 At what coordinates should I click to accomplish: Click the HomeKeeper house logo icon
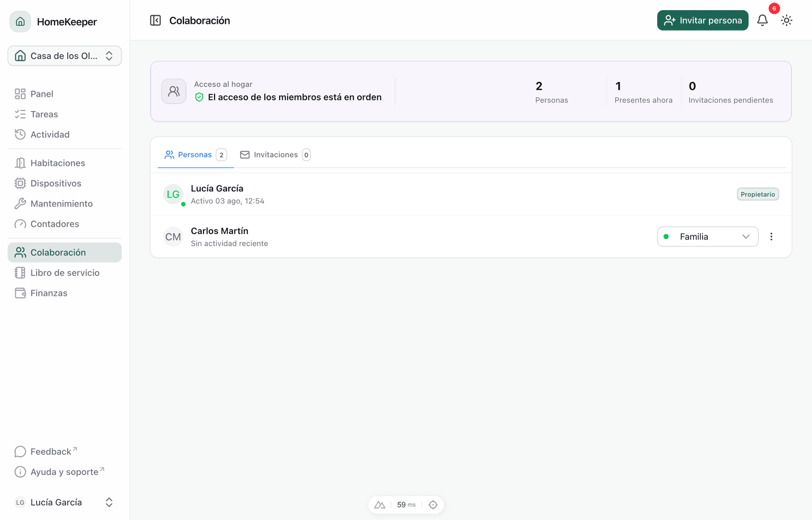coord(20,22)
